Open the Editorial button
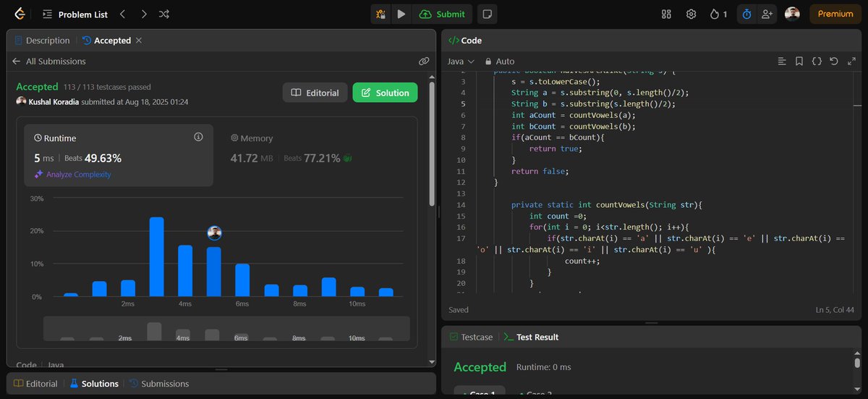Screen dimensions: 868x399 pos(315,93)
